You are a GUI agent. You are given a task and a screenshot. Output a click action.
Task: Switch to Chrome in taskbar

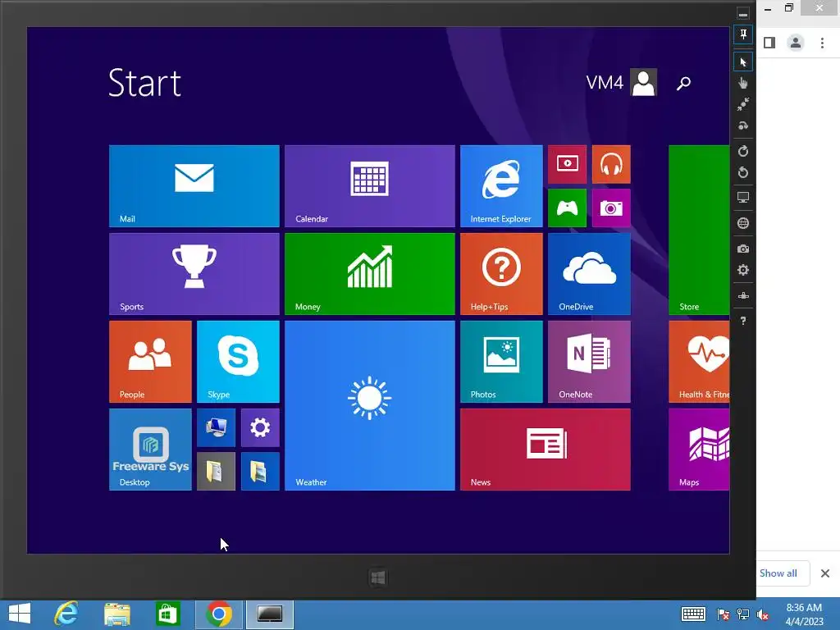[x=218, y=614]
